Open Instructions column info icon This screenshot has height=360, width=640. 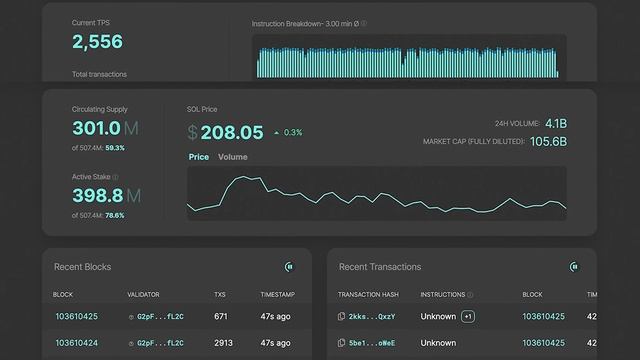pyautogui.click(x=470, y=295)
